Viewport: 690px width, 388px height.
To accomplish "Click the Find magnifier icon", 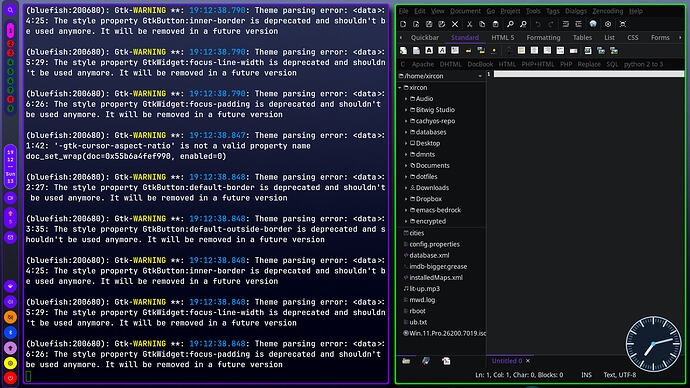I will (x=510, y=24).
